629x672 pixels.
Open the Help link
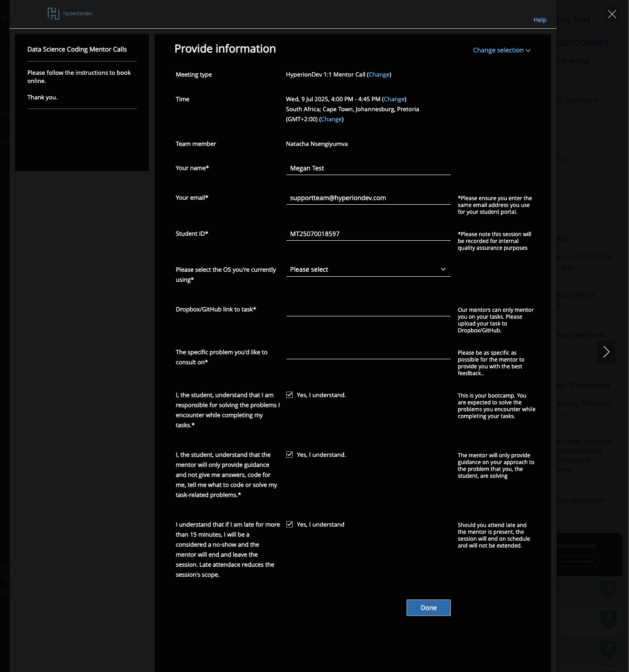[x=540, y=20]
